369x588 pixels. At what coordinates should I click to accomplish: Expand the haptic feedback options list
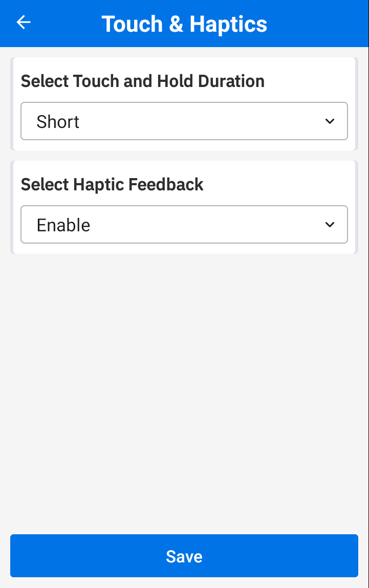(x=184, y=225)
